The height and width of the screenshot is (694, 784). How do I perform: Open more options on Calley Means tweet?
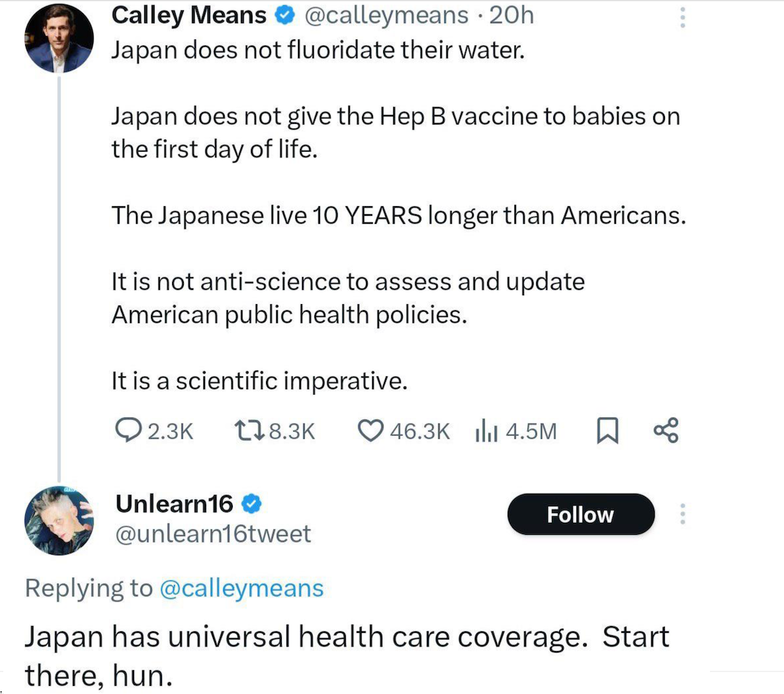coord(681,17)
